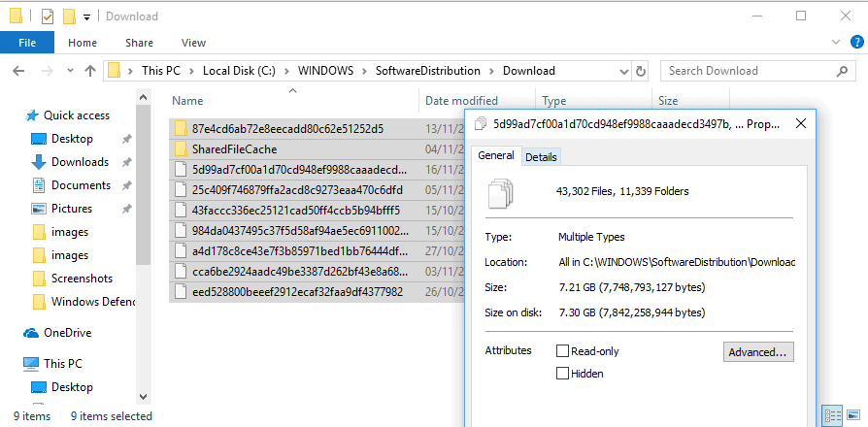Sort by the Type column header
Viewport: 868px width, 427px height.
pos(593,101)
